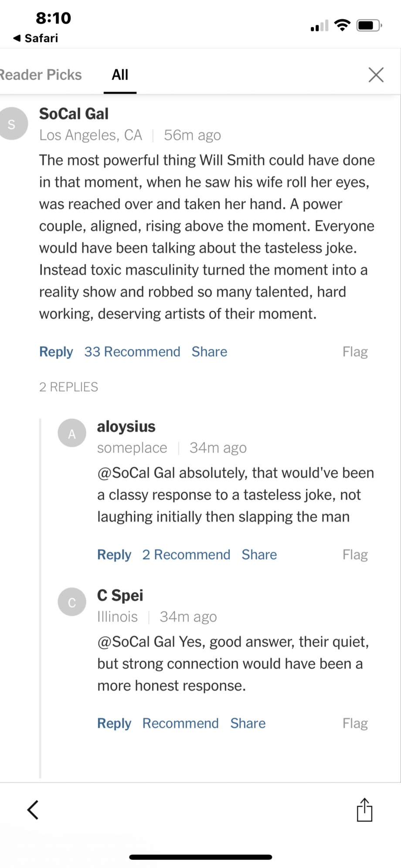
Task: Tap the back chevron in bottom bar
Action: coord(33,810)
